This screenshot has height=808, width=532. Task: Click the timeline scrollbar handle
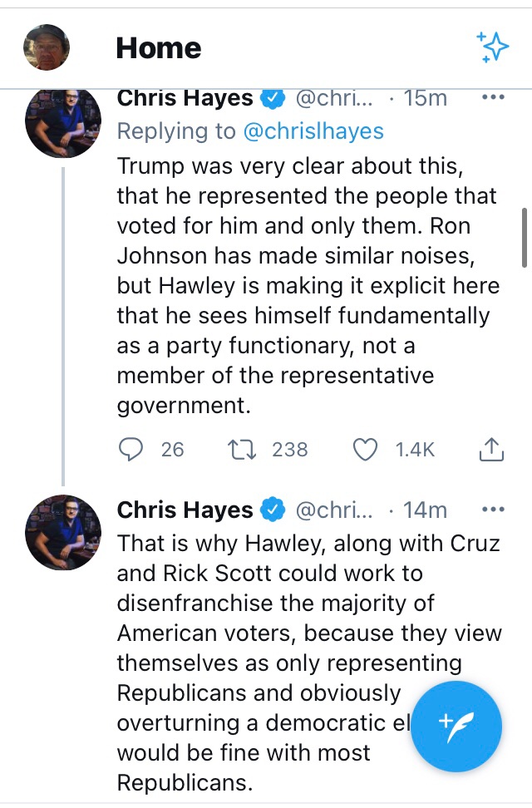click(525, 237)
